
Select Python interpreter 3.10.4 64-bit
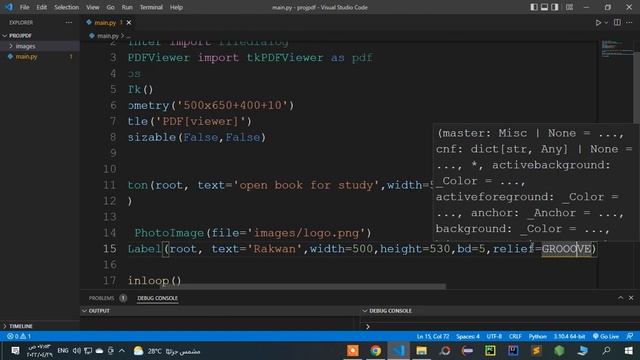click(569, 336)
